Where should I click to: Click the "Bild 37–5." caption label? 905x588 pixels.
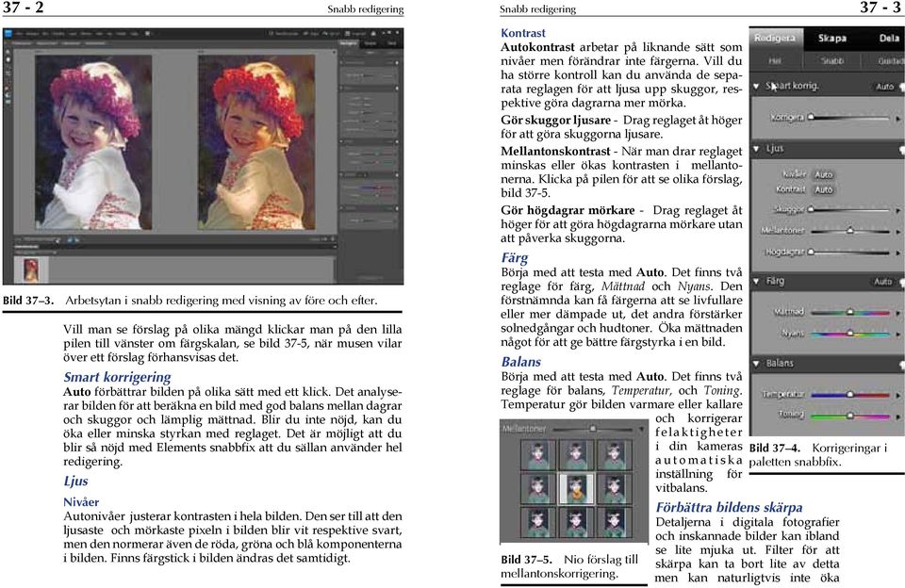526,559
